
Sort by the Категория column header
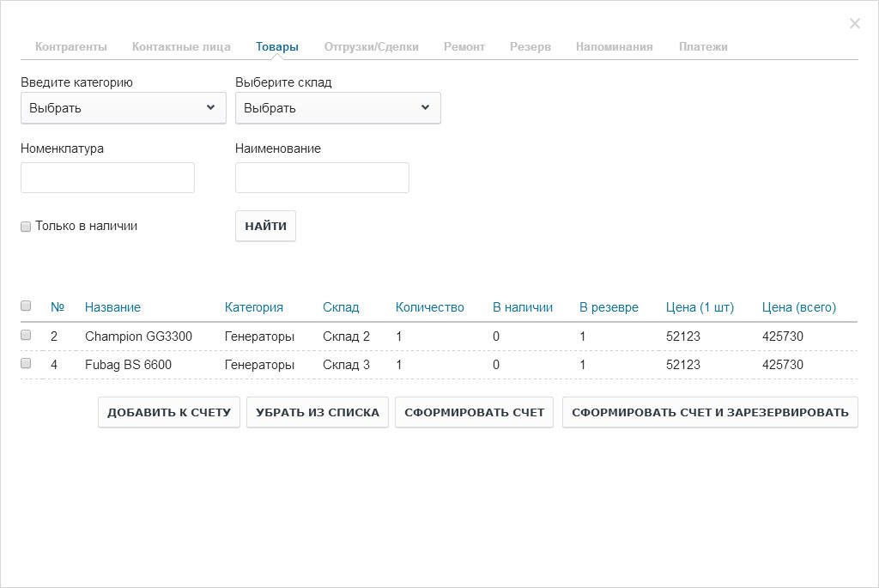[x=254, y=307]
